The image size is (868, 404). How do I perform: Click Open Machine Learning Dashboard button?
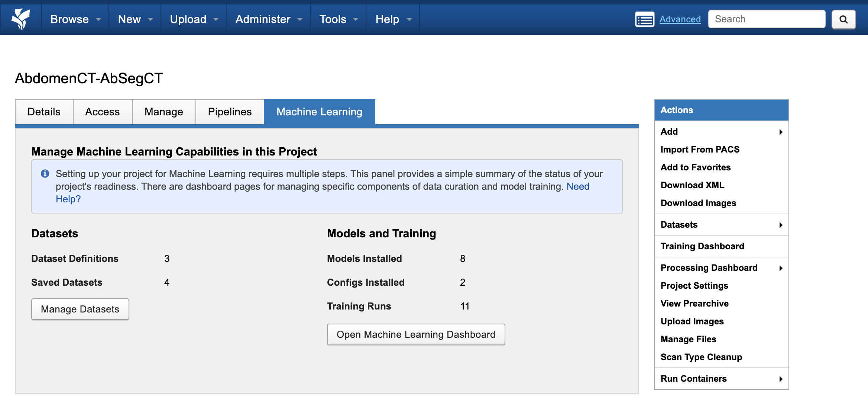[416, 334]
